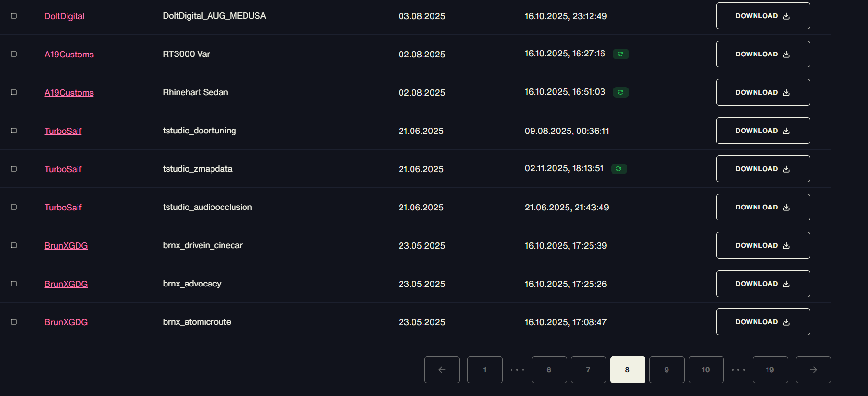Click the asset name RT3000 Var

186,54
